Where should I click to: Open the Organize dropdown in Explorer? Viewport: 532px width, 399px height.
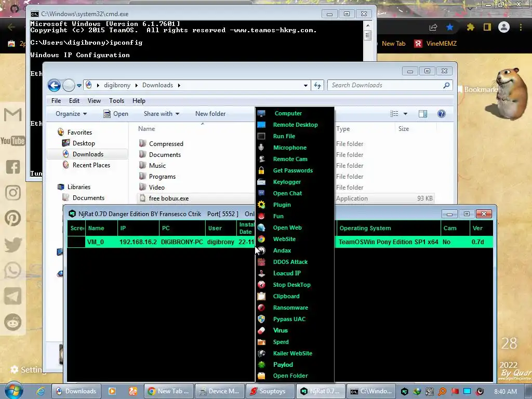[71, 114]
